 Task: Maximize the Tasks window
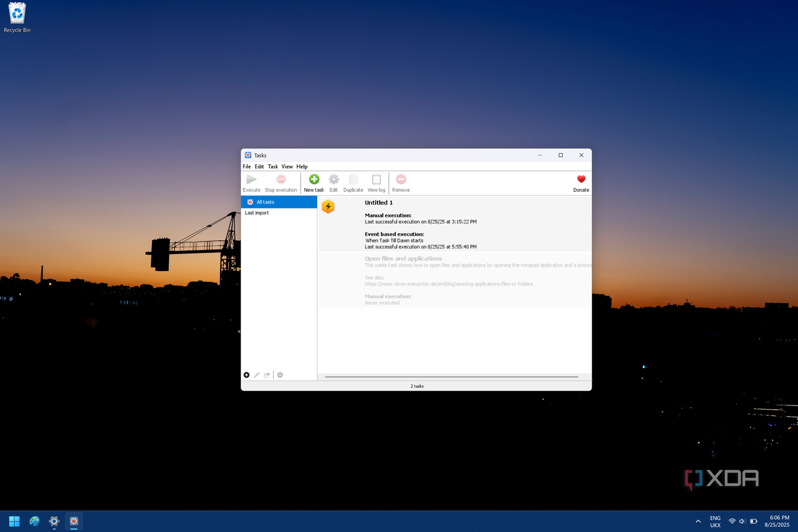561,155
